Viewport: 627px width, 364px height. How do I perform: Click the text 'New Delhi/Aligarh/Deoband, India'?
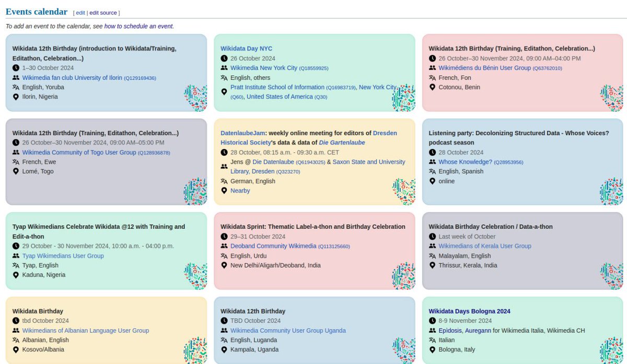(275, 265)
